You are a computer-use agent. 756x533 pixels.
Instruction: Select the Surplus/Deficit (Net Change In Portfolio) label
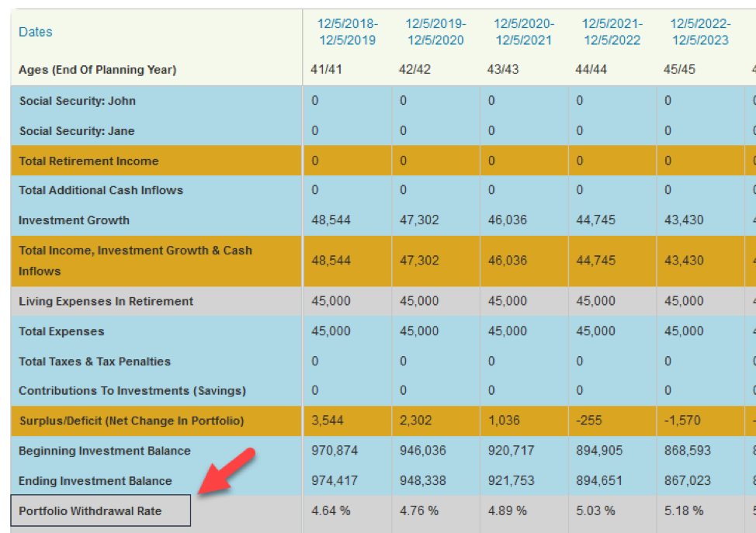131,421
